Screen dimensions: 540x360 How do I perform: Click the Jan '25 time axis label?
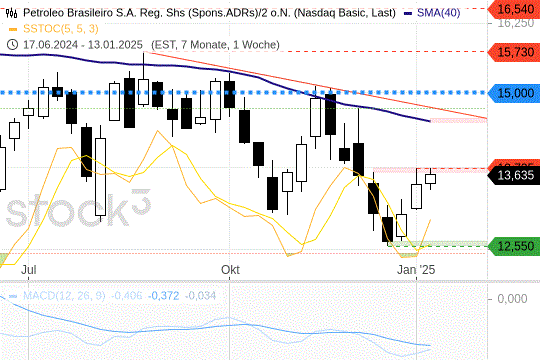pos(416,269)
